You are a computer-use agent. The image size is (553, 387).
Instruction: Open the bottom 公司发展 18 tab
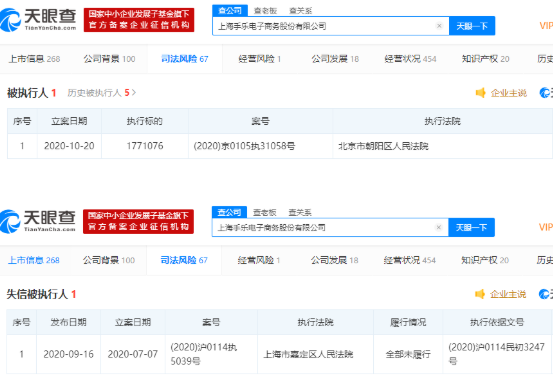tap(334, 260)
